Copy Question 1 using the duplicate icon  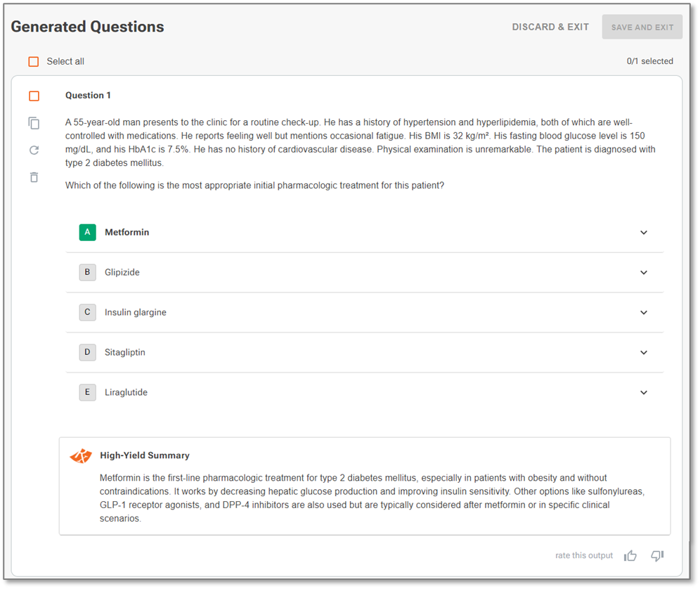(x=34, y=123)
